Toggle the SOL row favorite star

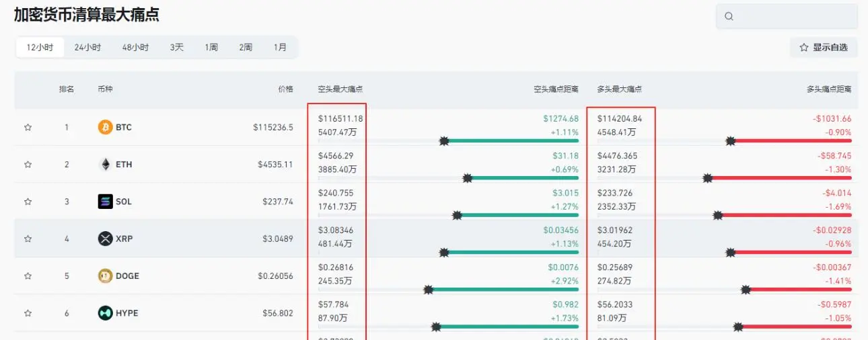click(28, 202)
